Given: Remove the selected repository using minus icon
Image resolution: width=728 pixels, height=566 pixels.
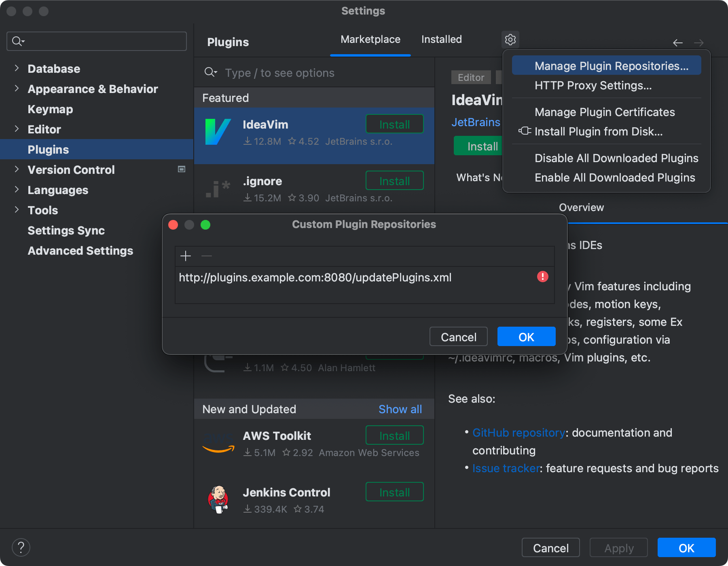Looking at the screenshot, I should [x=207, y=256].
